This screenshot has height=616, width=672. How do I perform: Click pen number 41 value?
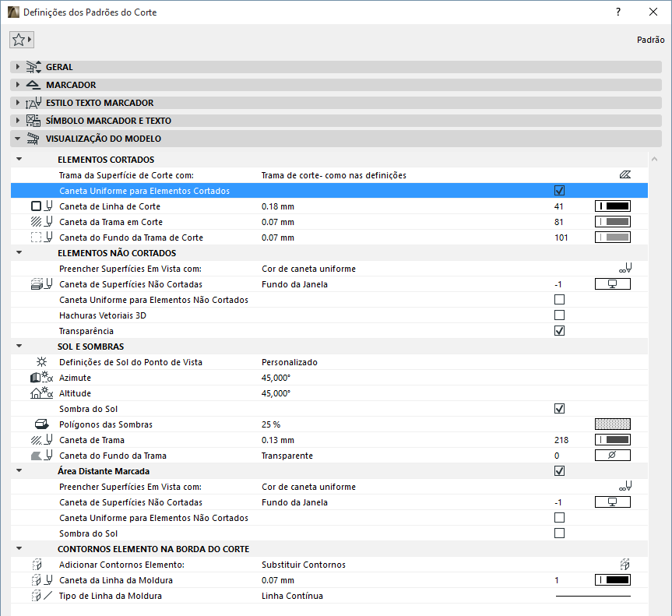click(x=558, y=206)
